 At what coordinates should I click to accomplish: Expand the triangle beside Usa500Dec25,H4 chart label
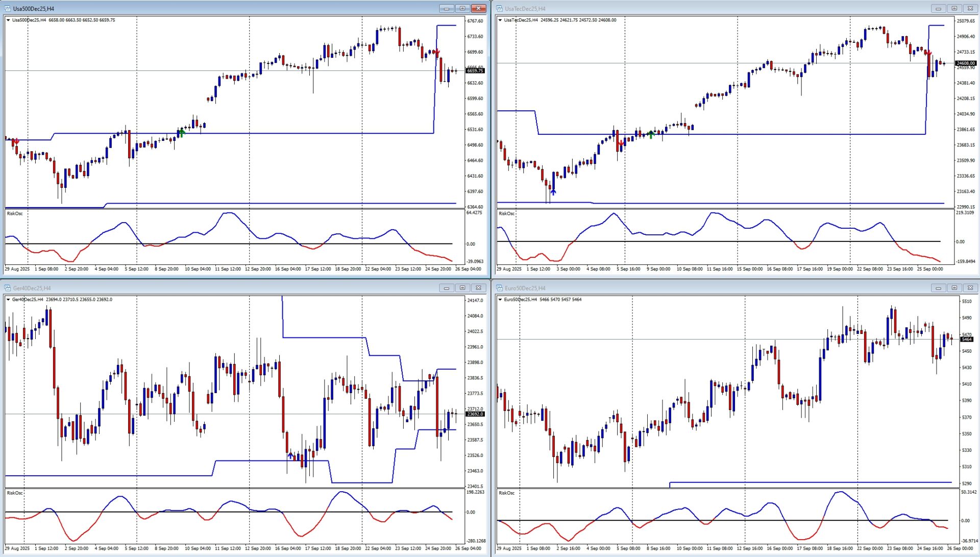[8, 20]
